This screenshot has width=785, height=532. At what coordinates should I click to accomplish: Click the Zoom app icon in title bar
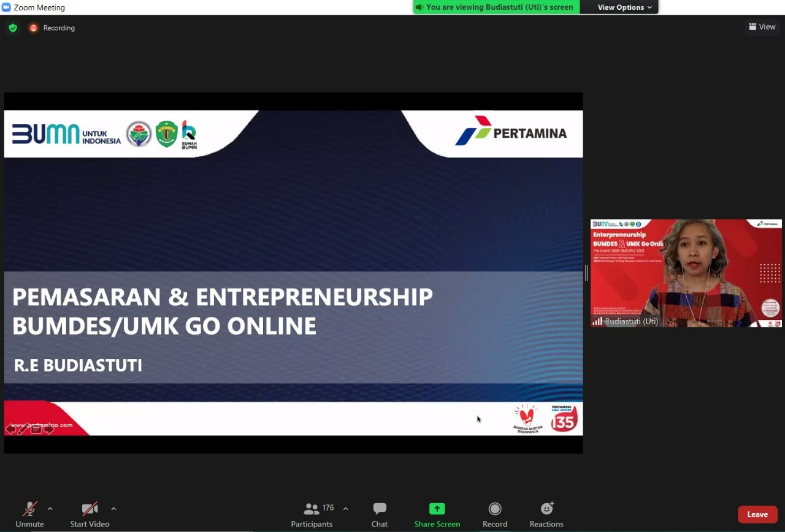6,7
